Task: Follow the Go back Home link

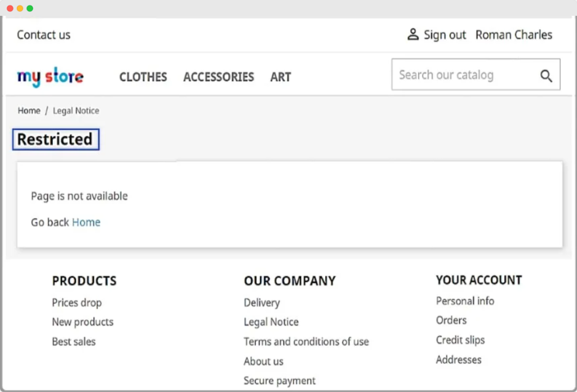Action: pyautogui.click(x=86, y=222)
